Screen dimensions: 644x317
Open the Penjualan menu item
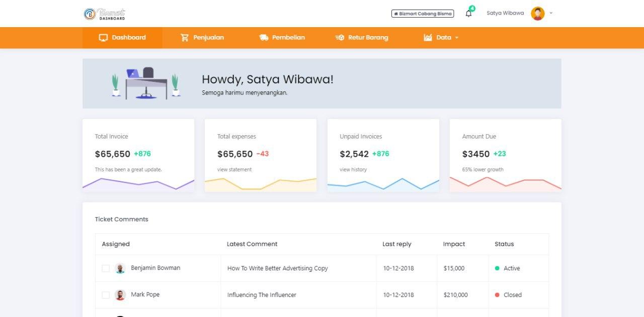[202, 38]
